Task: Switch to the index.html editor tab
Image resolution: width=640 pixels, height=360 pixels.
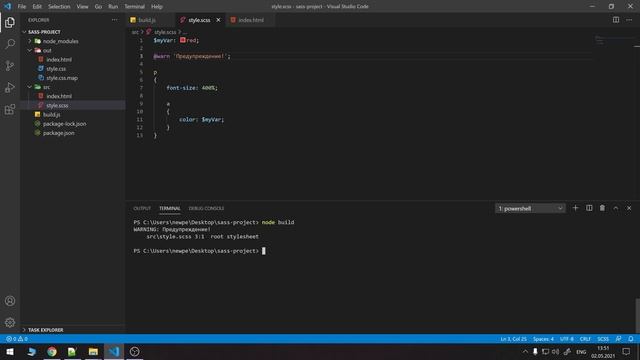Action: [251, 20]
